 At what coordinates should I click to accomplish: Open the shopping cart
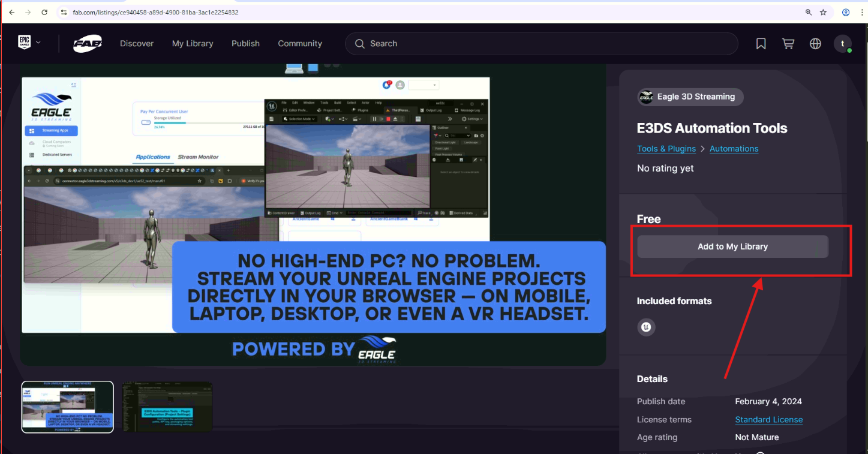point(788,44)
